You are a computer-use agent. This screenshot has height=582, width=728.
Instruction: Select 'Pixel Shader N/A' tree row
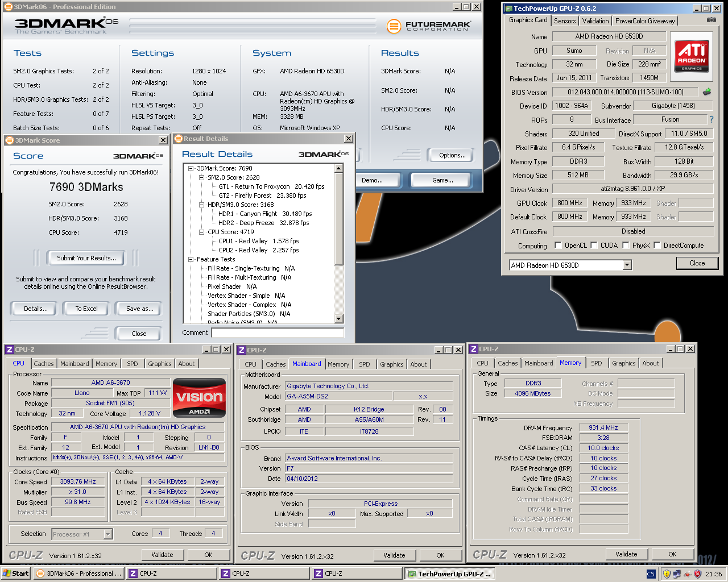coord(232,286)
